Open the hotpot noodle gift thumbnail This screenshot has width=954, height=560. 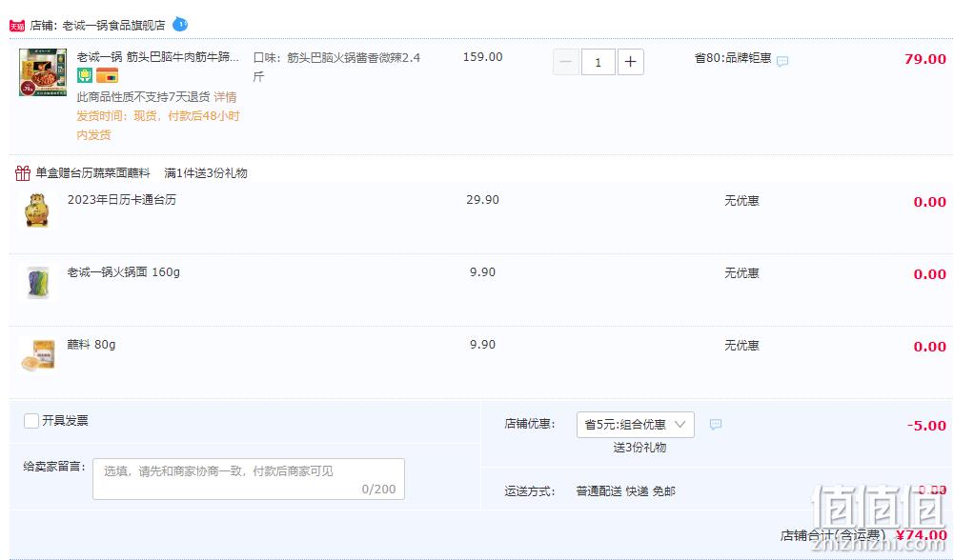pyautogui.click(x=38, y=283)
